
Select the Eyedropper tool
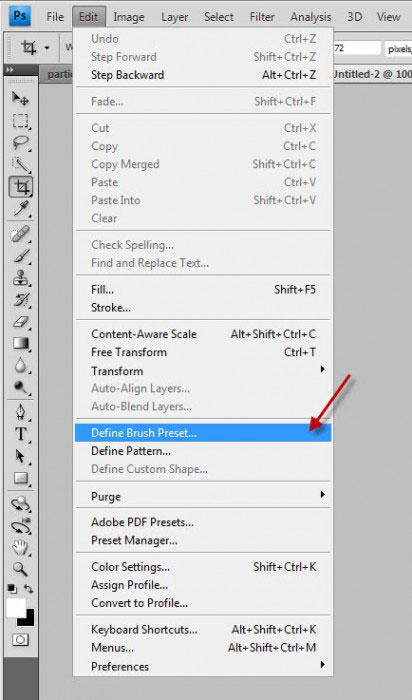pyautogui.click(x=21, y=209)
